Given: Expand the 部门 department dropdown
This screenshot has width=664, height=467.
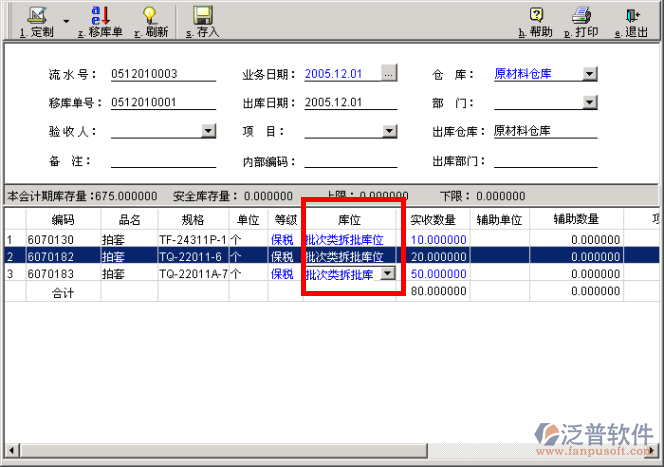Looking at the screenshot, I should (x=589, y=102).
